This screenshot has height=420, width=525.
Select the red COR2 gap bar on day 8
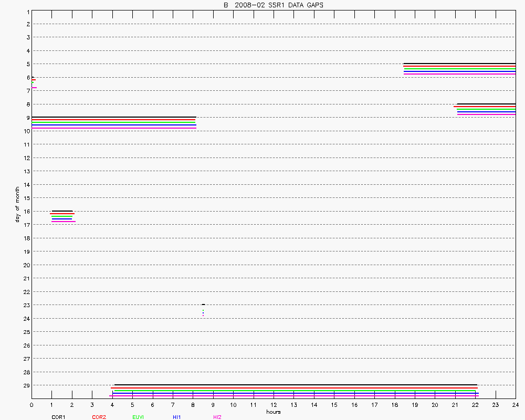click(485, 107)
